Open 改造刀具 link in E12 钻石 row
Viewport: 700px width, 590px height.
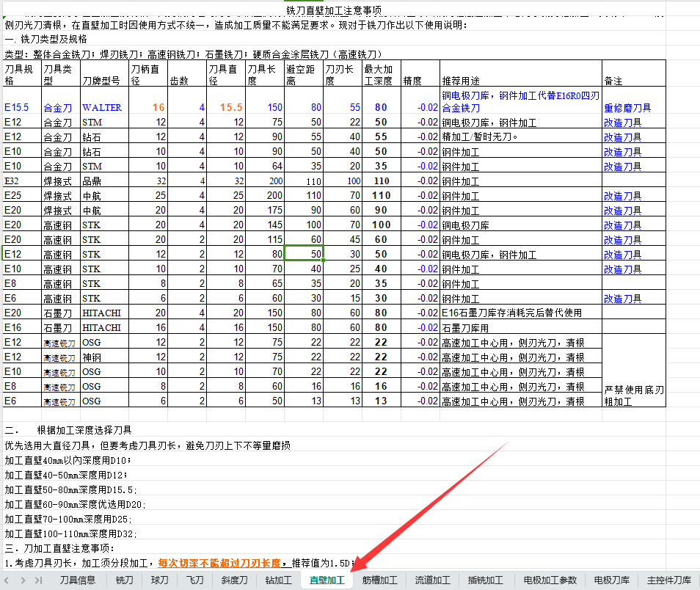pos(622,137)
